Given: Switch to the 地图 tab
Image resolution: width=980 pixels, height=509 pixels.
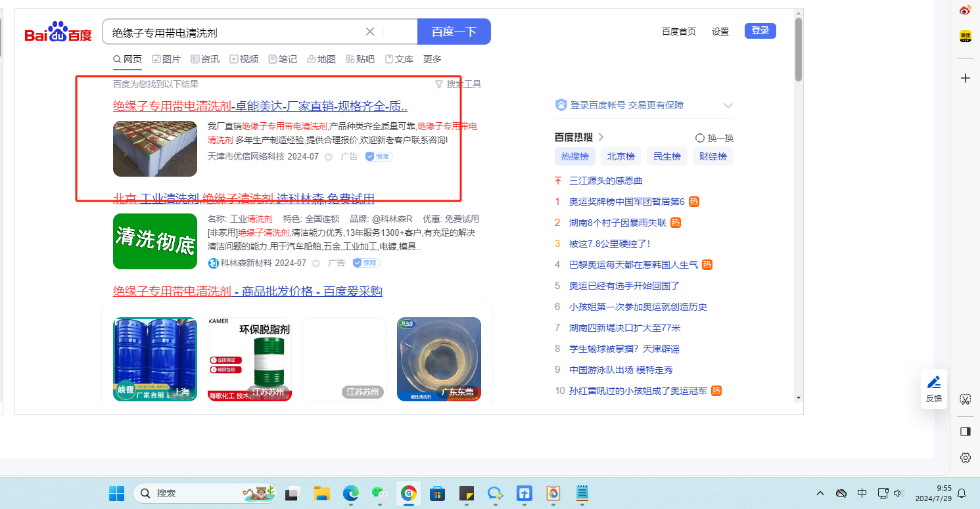Looking at the screenshot, I should pos(321,59).
